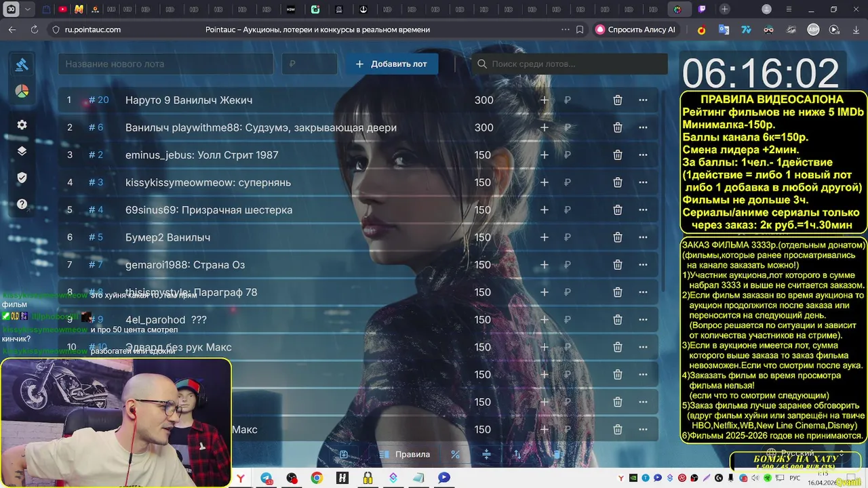Viewport: 868px width, 488px height.
Task: Trash icon on супернянь row
Action: coord(618,182)
